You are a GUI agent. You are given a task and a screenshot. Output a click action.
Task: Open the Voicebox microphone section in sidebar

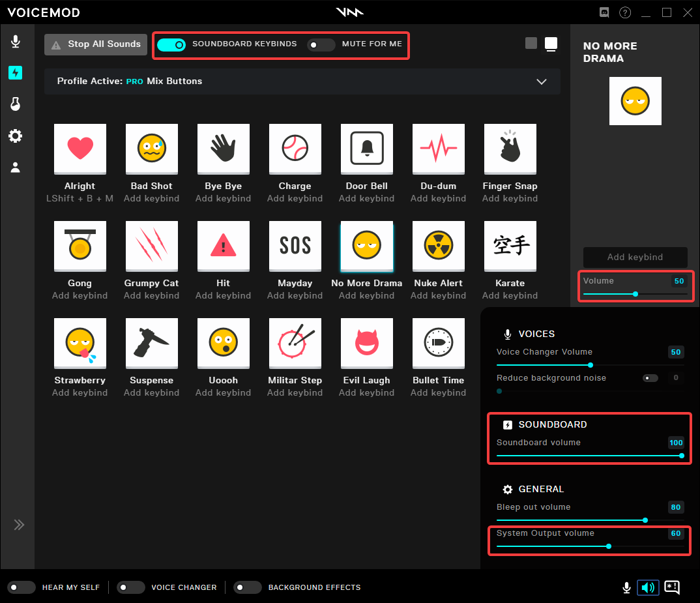[x=16, y=42]
